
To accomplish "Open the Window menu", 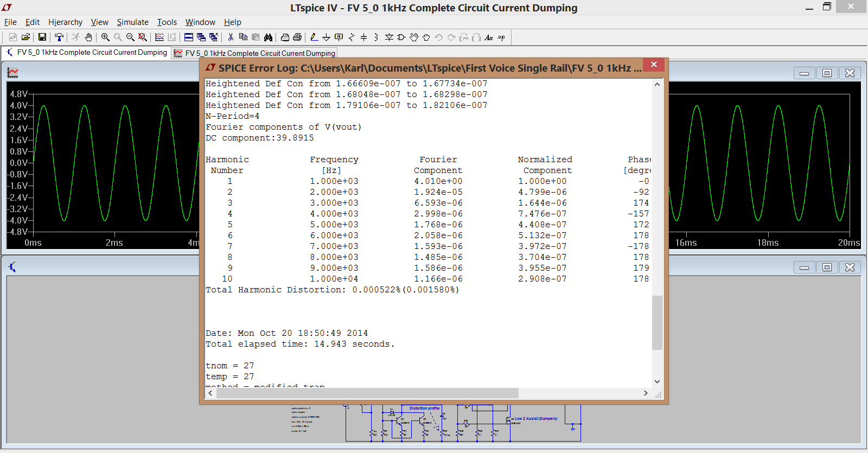I will tap(200, 22).
